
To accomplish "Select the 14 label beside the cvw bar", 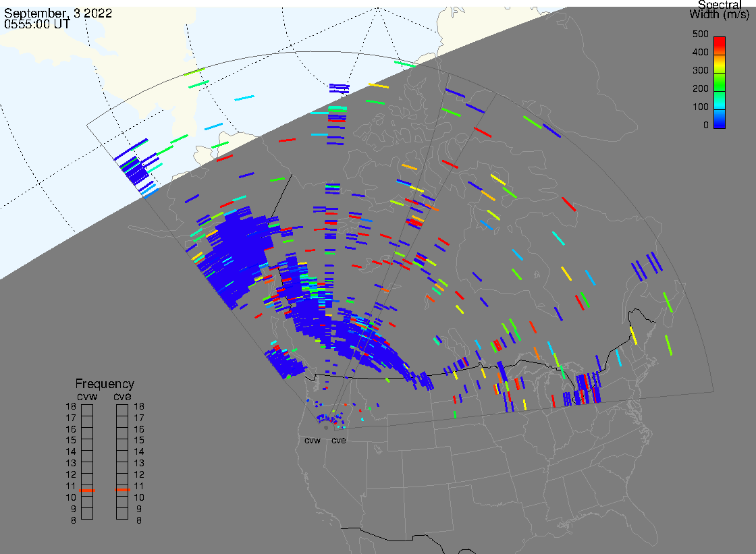I will point(71,452).
